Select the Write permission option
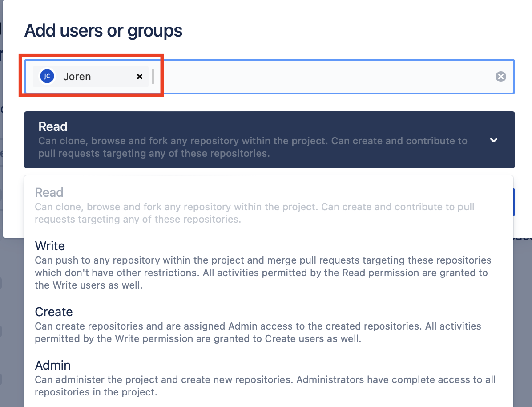This screenshot has width=532, height=407. tap(50, 246)
